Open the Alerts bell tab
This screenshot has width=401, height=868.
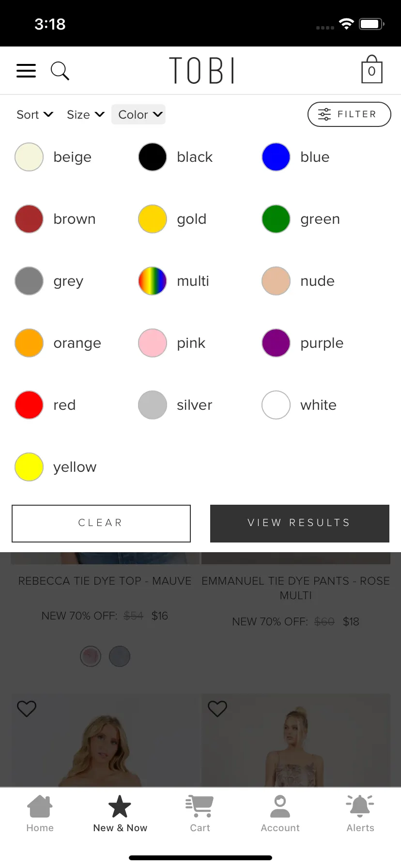point(360,814)
